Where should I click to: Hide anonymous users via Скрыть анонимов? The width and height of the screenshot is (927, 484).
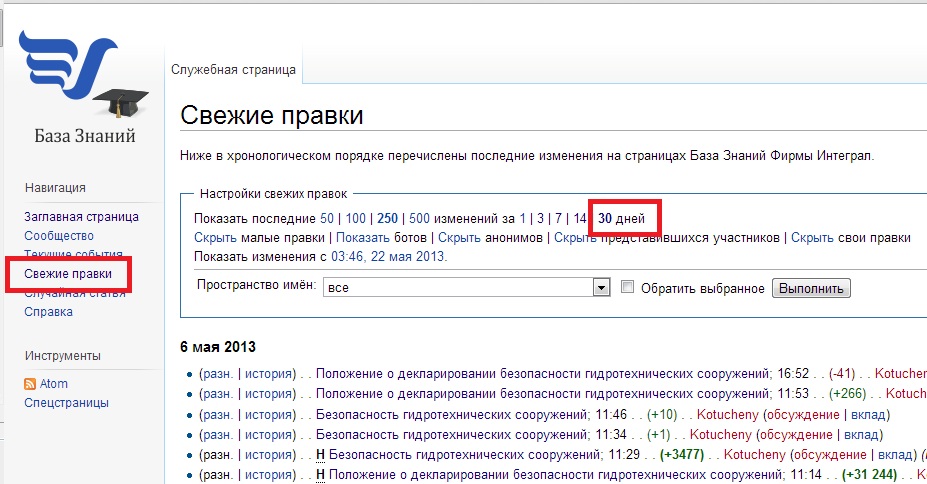[460, 238]
